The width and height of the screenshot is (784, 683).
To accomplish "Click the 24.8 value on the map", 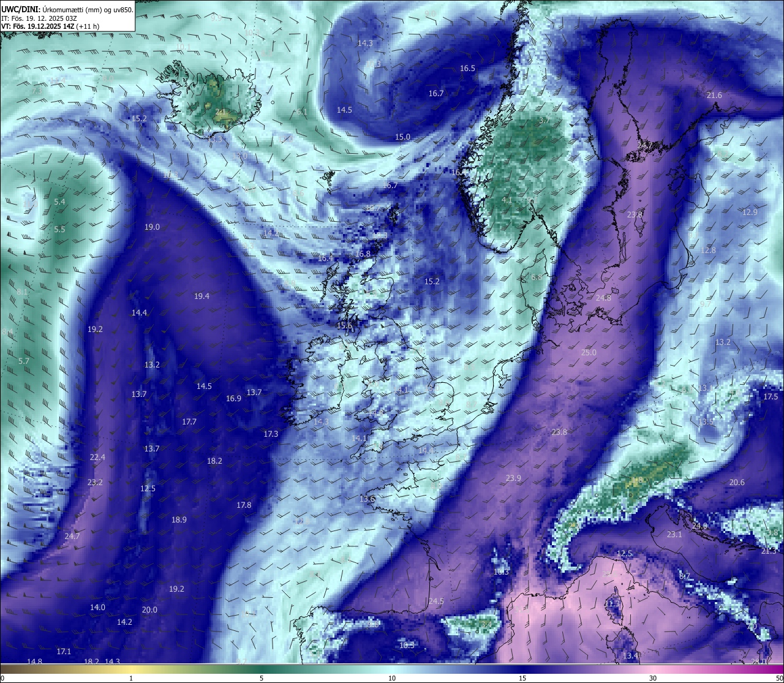I will [603, 298].
